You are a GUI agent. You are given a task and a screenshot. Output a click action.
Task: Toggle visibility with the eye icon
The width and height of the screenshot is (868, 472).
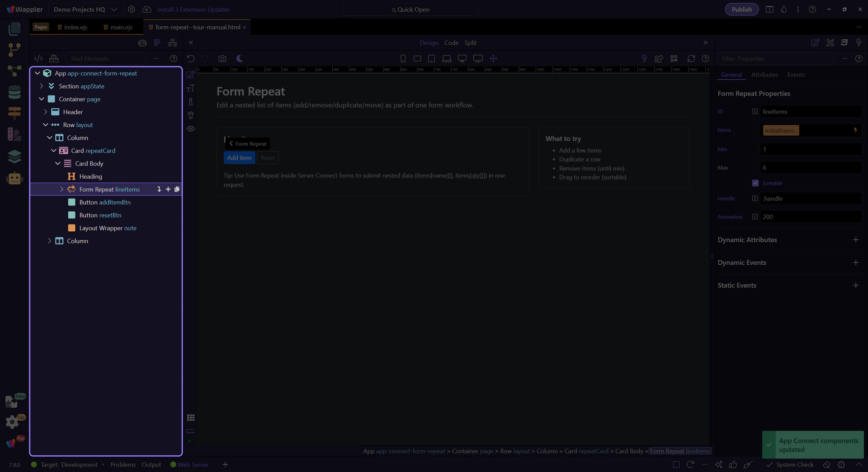tap(191, 129)
